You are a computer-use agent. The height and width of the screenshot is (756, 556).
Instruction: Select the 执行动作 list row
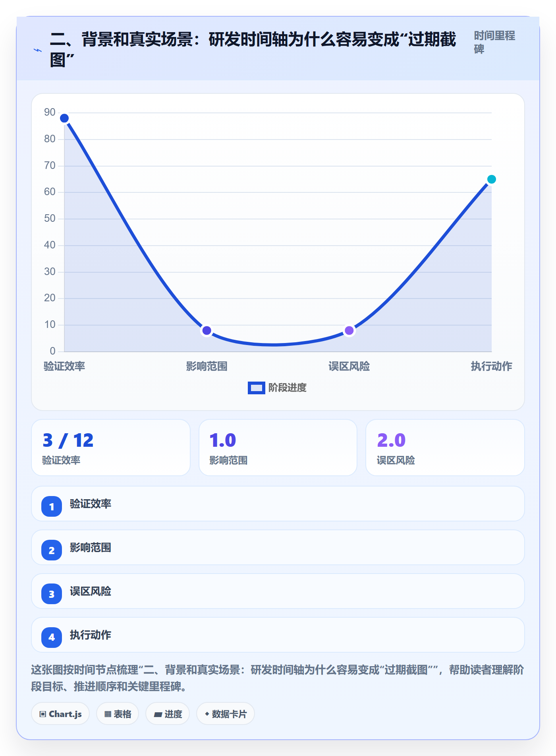(278, 635)
